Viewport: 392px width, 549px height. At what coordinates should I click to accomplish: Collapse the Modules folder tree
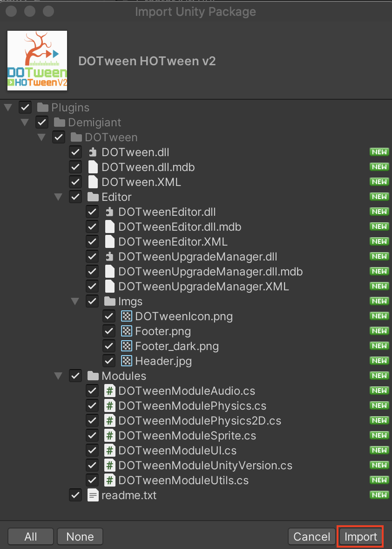coord(58,376)
